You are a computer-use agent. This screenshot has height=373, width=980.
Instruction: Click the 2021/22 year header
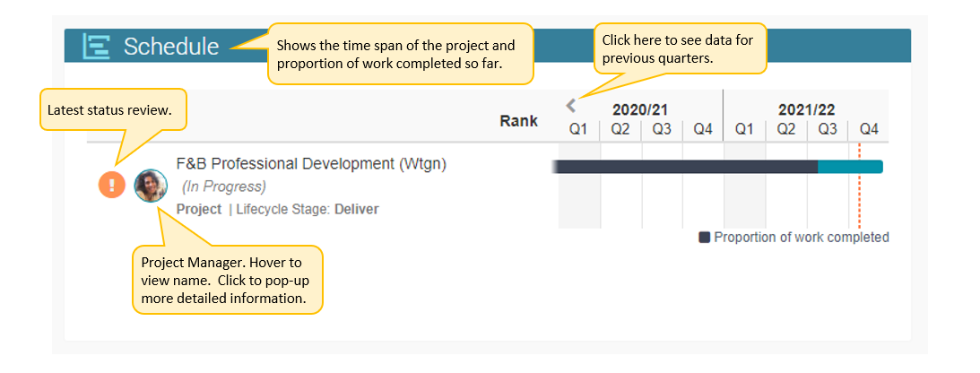[x=806, y=110]
